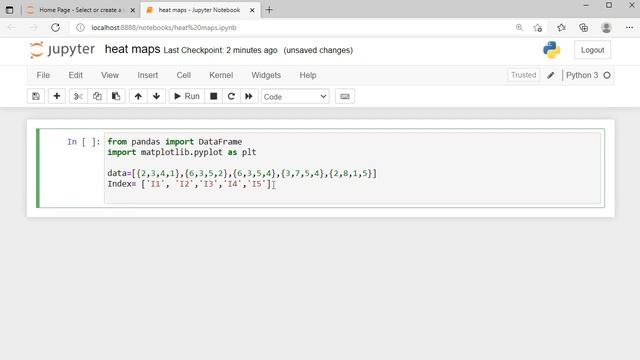Open the tab actions menu icon

click(x=9, y=10)
